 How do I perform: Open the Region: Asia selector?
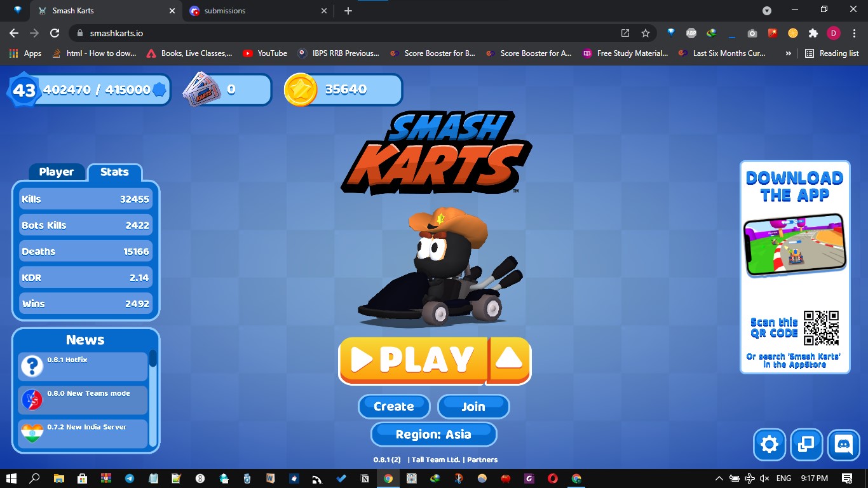[x=433, y=435]
